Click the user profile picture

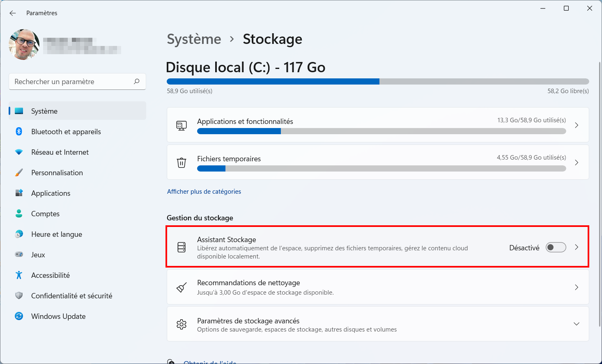(x=24, y=44)
